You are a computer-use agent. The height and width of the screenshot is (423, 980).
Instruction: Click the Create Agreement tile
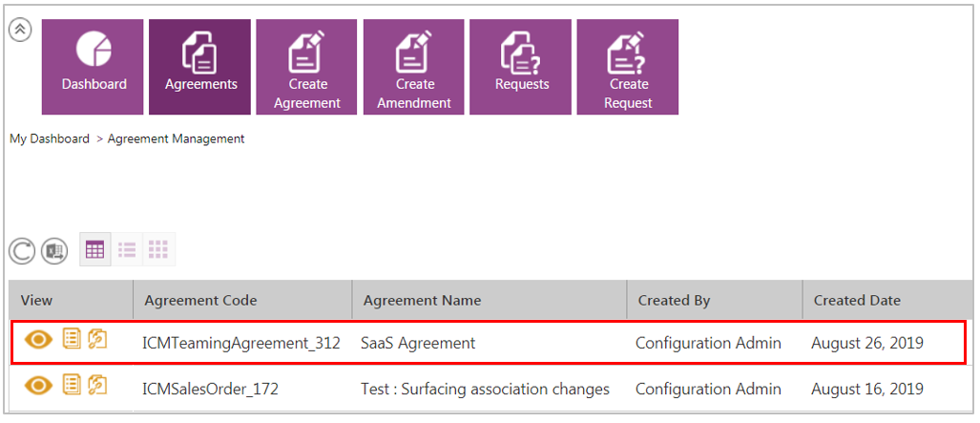307,67
